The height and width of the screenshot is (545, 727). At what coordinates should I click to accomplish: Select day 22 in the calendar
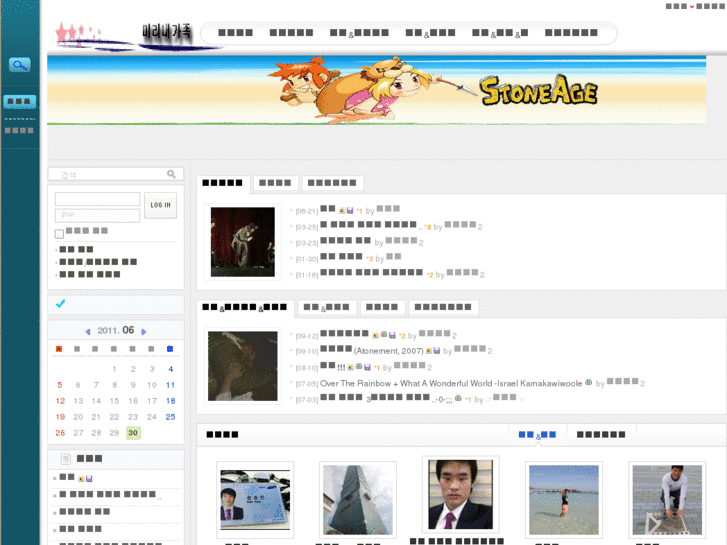coord(115,417)
